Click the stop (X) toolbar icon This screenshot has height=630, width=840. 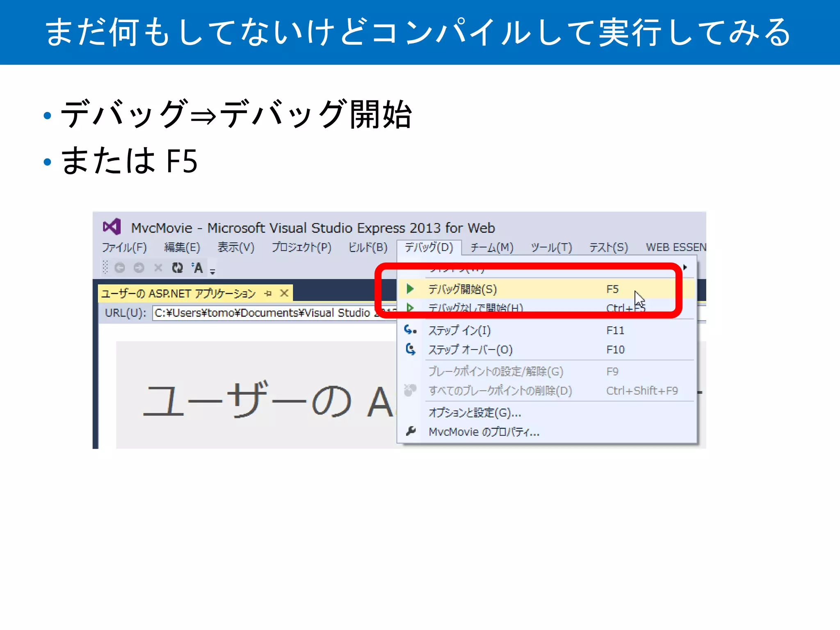tap(158, 268)
